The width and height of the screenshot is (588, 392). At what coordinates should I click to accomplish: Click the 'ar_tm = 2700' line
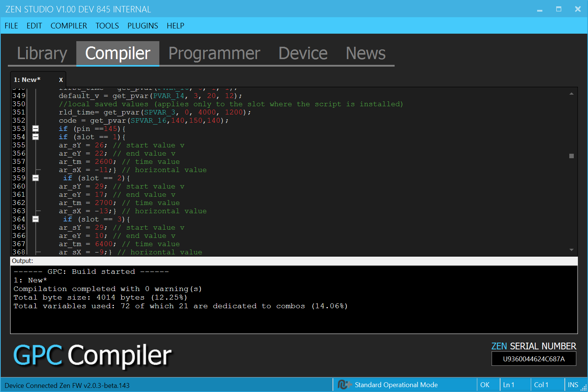pyautogui.click(x=119, y=203)
